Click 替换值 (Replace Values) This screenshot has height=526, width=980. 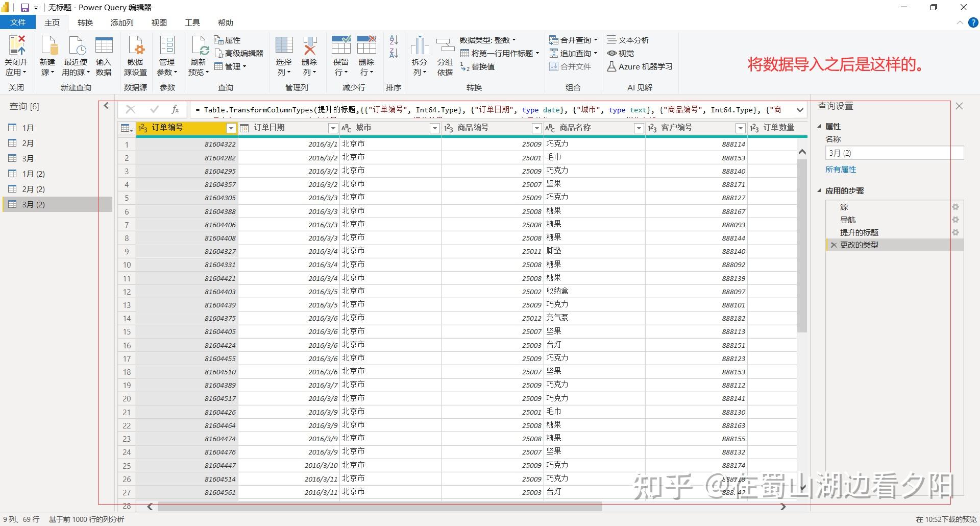click(x=478, y=66)
